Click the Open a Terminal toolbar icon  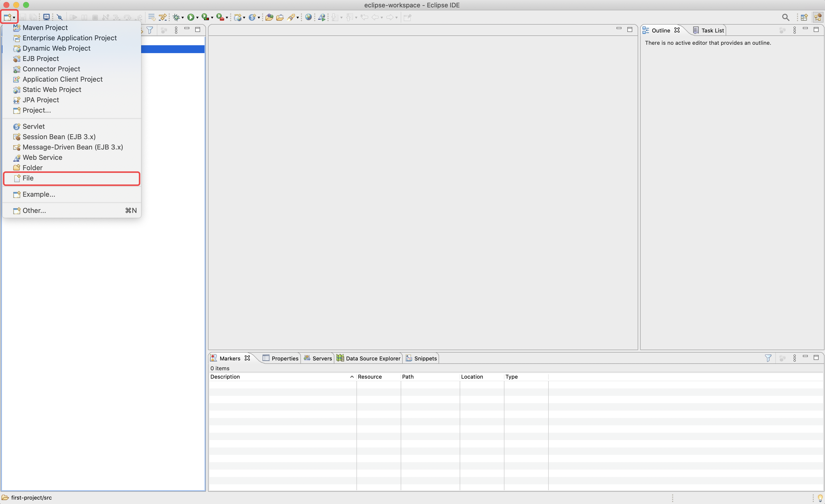(x=46, y=17)
